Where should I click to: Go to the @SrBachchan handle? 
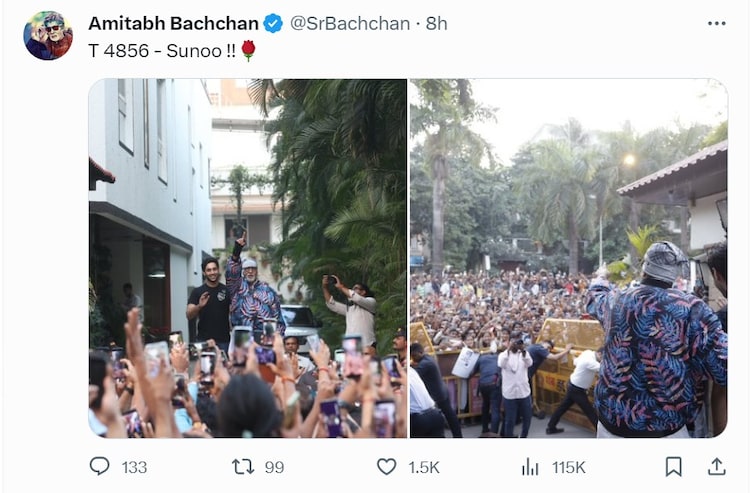(350, 23)
